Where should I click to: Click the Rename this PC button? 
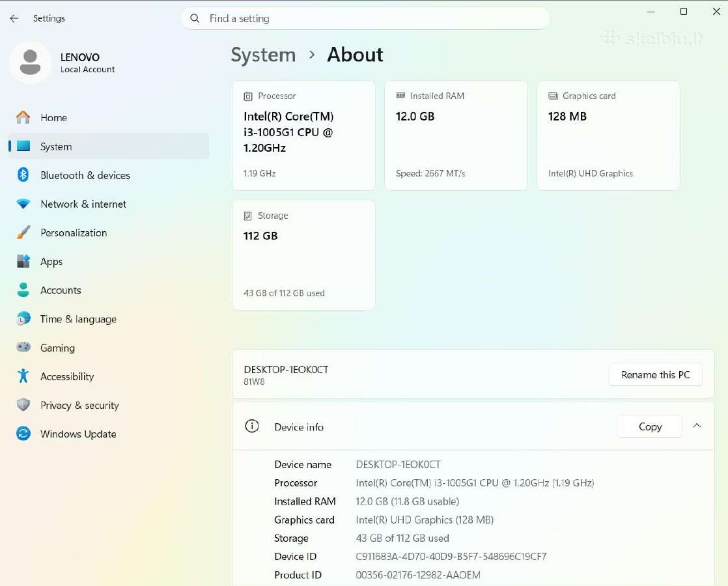tap(655, 375)
